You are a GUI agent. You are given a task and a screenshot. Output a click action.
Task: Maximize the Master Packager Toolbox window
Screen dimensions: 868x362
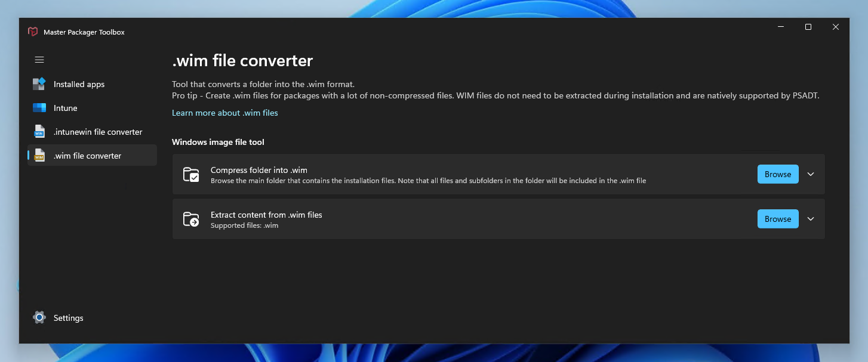pos(808,27)
